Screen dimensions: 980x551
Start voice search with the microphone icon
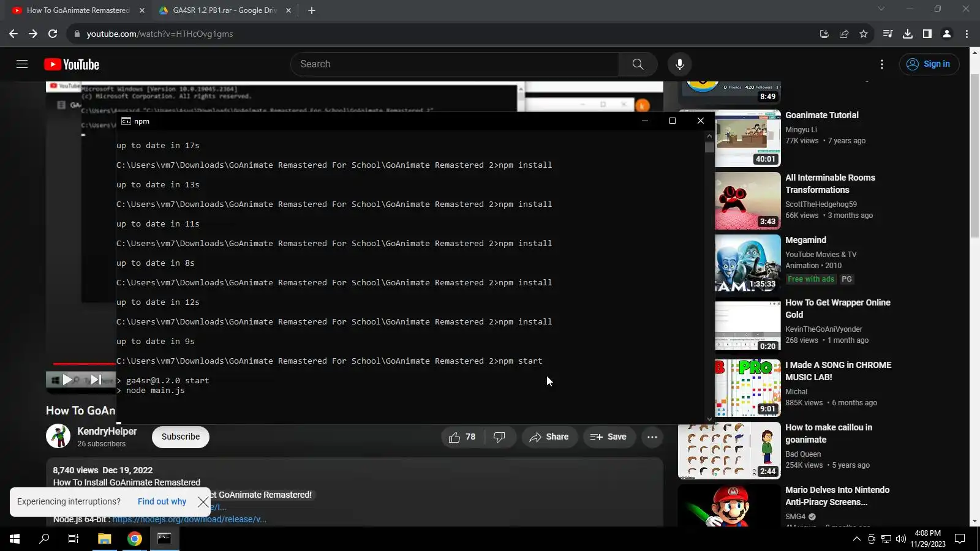click(x=679, y=64)
